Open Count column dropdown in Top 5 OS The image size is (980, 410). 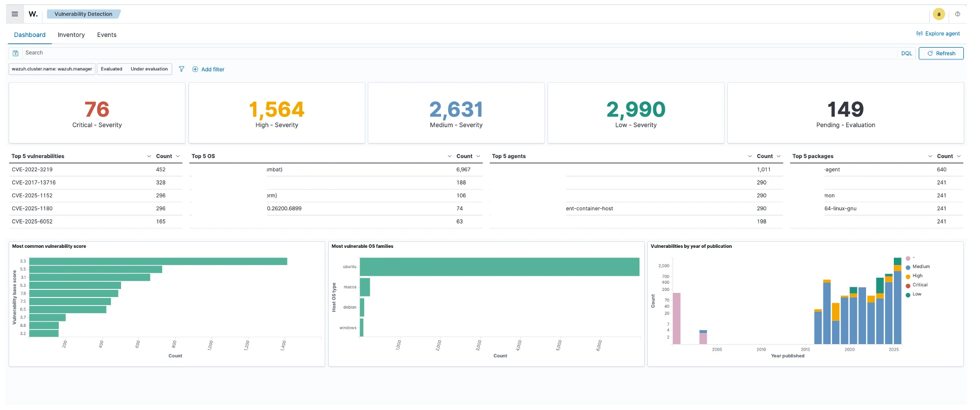coord(478,157)
